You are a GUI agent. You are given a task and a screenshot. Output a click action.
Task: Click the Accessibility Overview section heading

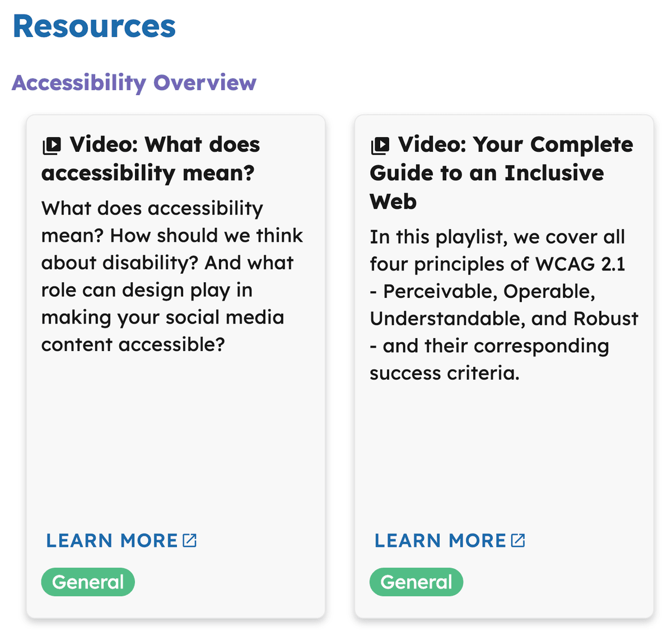(x=135, y=83)
